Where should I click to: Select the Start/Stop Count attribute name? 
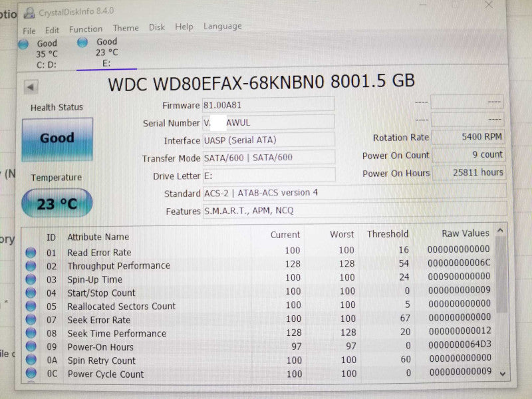click(x=101, y=293)
